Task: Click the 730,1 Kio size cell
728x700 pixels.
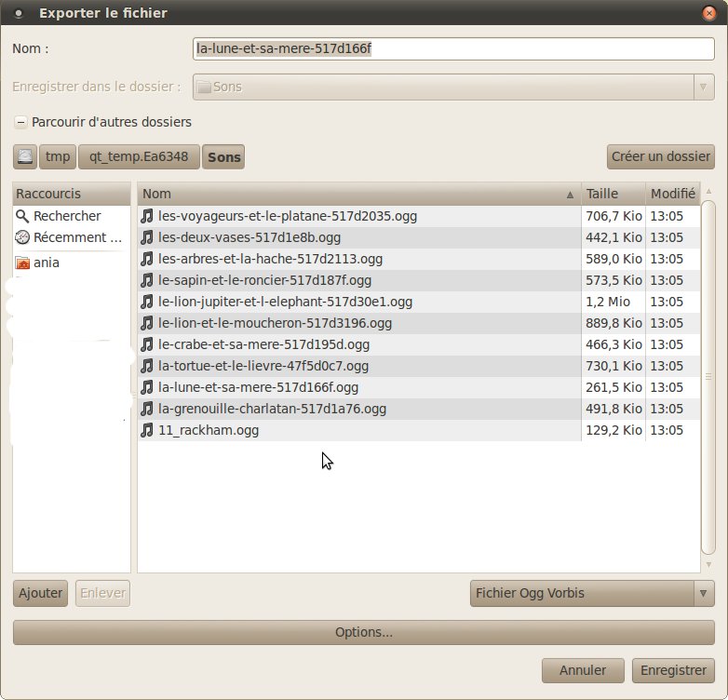Action: (613, 366)
